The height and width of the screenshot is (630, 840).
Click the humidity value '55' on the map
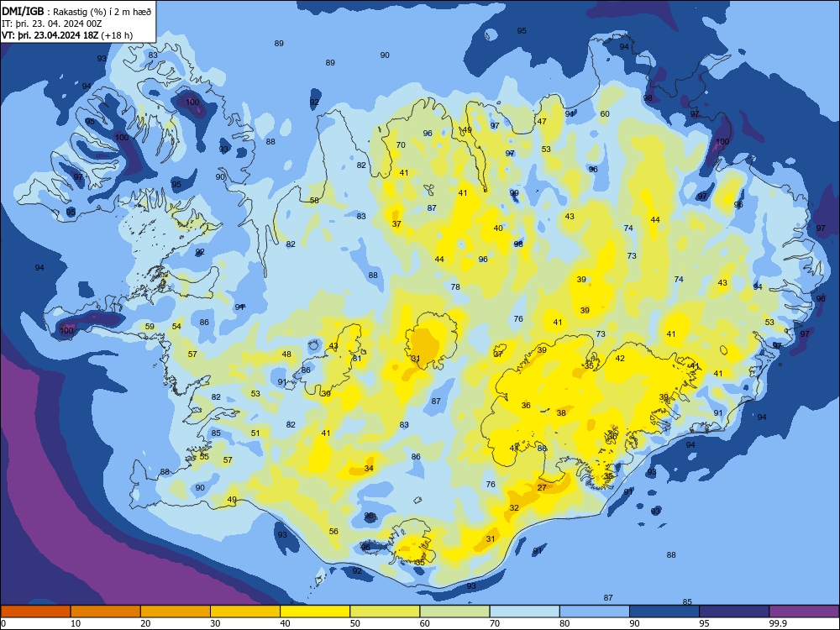click(204, 456)
